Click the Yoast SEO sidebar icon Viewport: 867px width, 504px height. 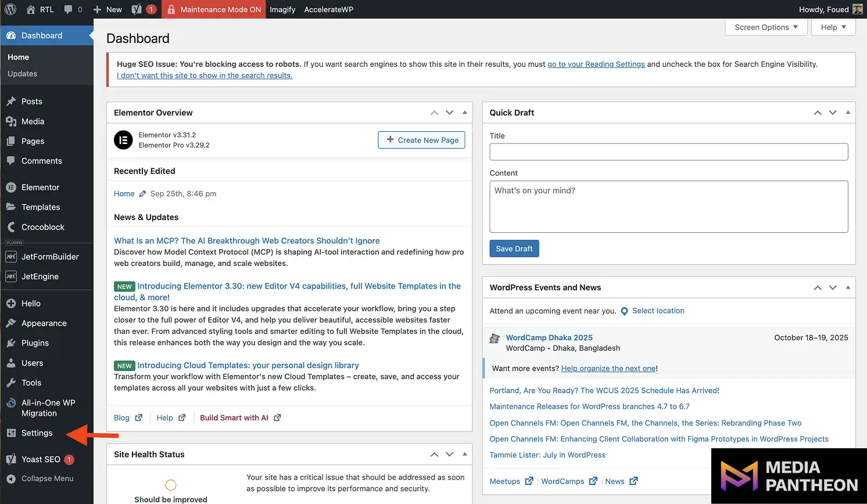[x=11, y=459]
